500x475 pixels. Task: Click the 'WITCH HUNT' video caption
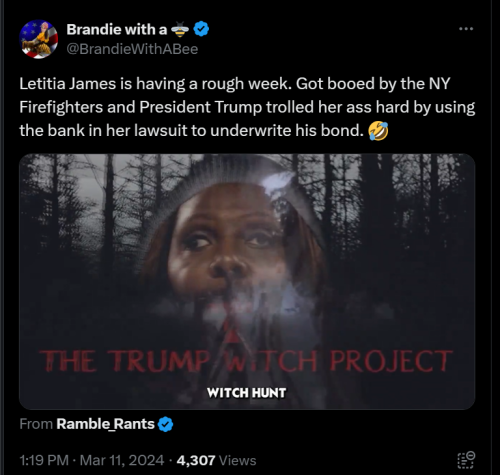point(246,393)
